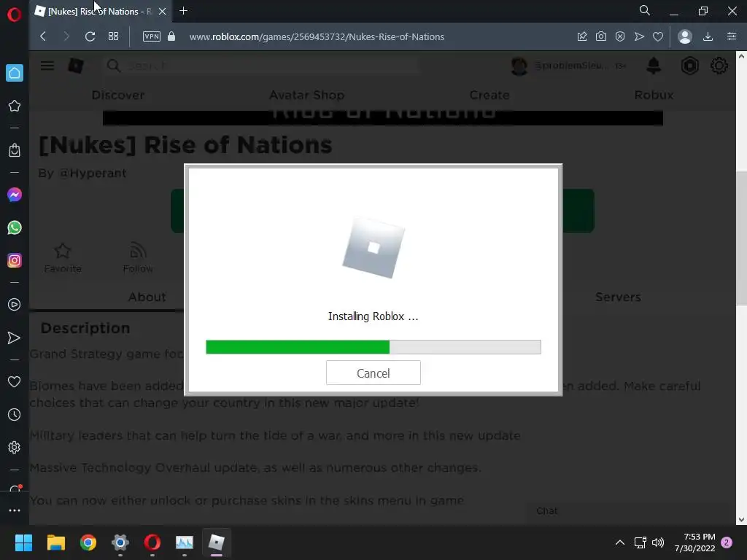The width and height of the screenshot is (747, 560).
Task: Open Pinboards heart in sidebar
Action: pos(15,381)
